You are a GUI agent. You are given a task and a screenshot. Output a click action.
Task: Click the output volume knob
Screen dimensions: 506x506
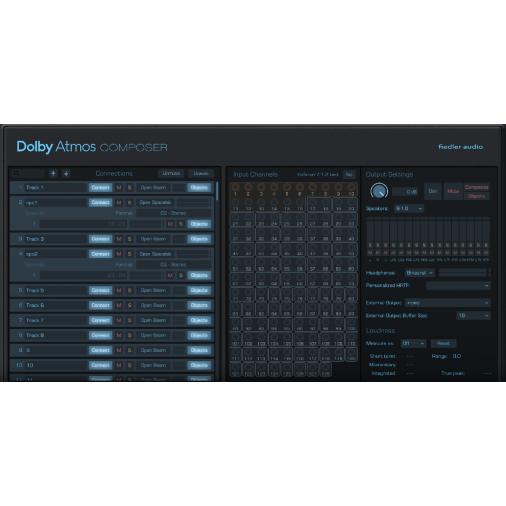point(379,191)
